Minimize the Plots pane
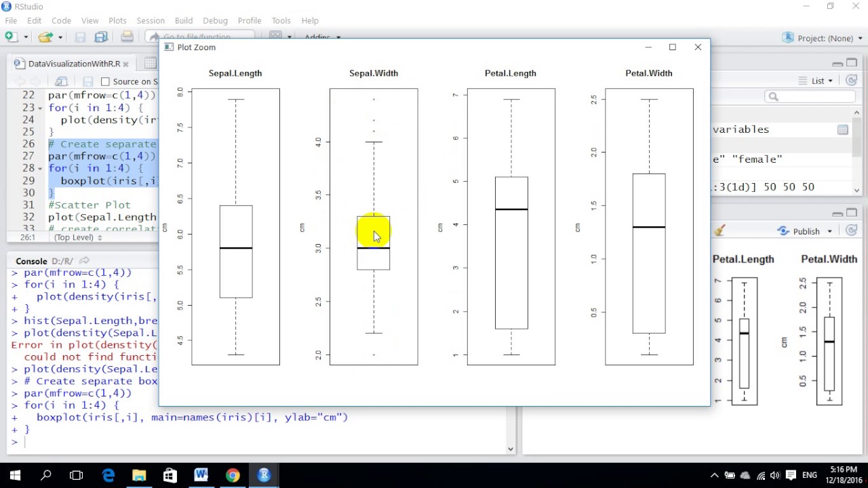This screenshot has width=868, height=488. pyautogui.click(x=837, y=213)
